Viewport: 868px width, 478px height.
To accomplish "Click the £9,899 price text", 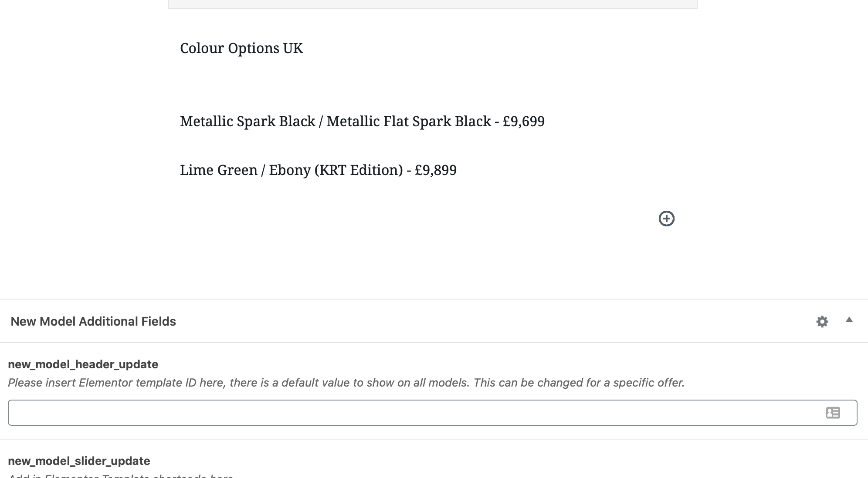I will tap(435, 170).
